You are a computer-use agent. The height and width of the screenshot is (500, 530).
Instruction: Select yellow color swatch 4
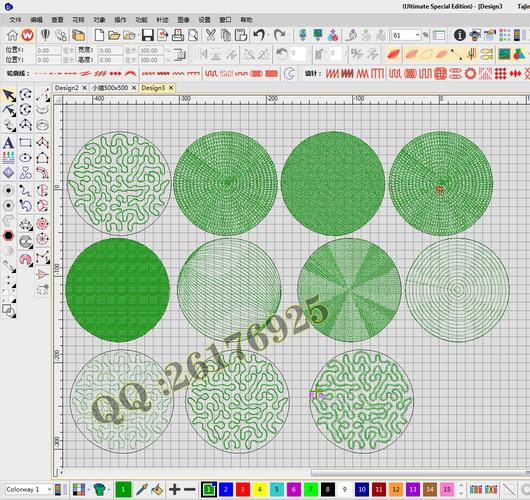tap(260, 489)
